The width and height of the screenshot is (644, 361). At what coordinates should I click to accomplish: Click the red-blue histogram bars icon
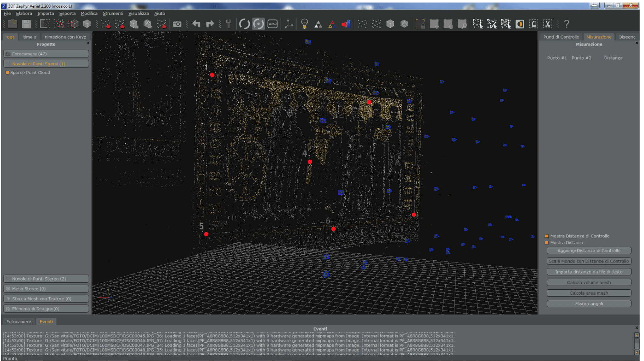pyautogui.click(x=346, y=24)
